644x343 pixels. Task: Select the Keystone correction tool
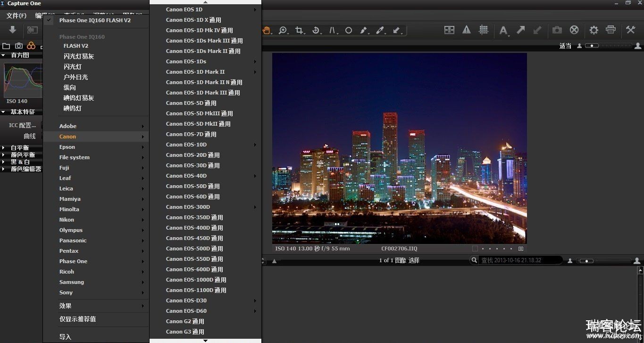[332, 30]
